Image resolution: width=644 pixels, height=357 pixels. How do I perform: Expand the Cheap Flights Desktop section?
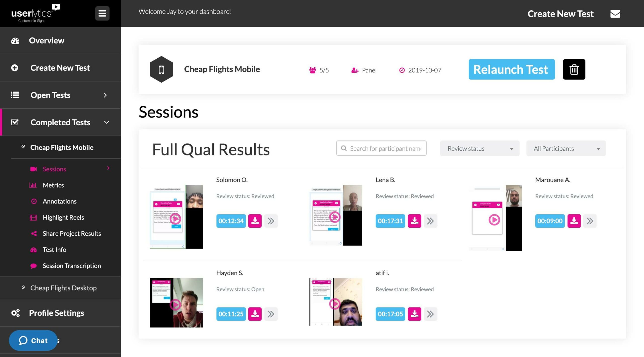coord(63,288)
